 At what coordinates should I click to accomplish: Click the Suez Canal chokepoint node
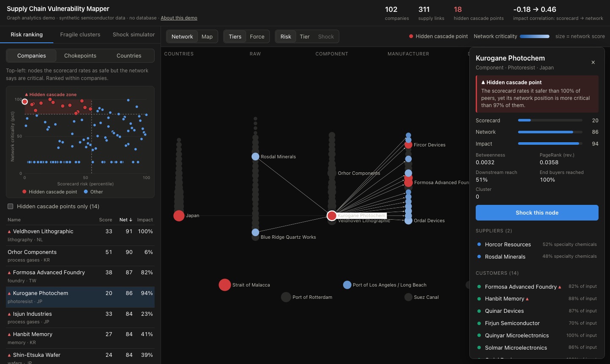[x=408, y=297]
